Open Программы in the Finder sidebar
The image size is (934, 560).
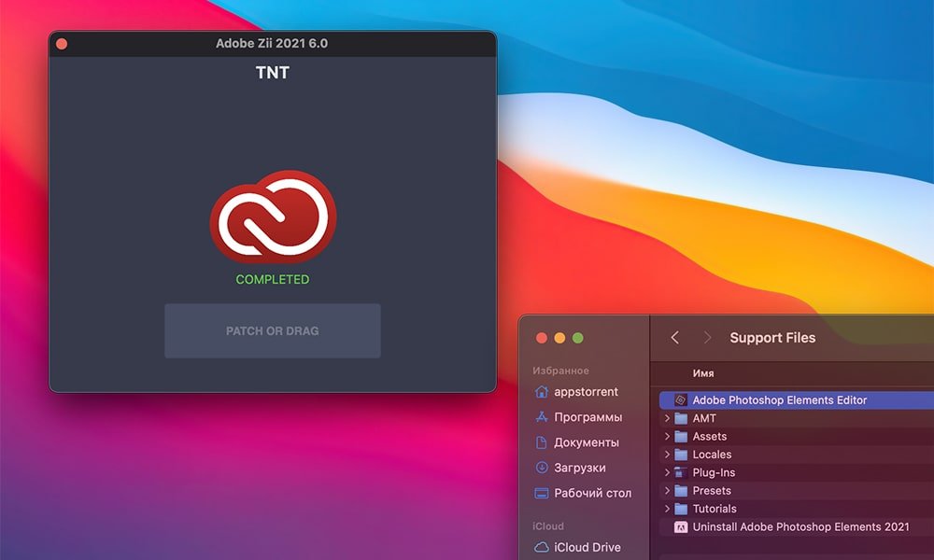tap(587, 417)
